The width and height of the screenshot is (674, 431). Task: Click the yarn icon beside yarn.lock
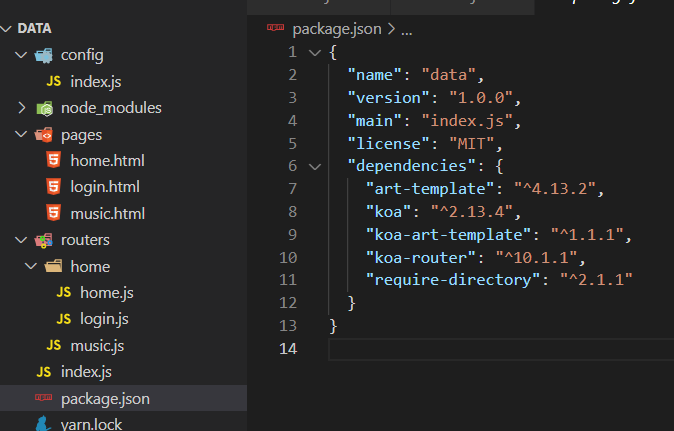click(44, 424)
